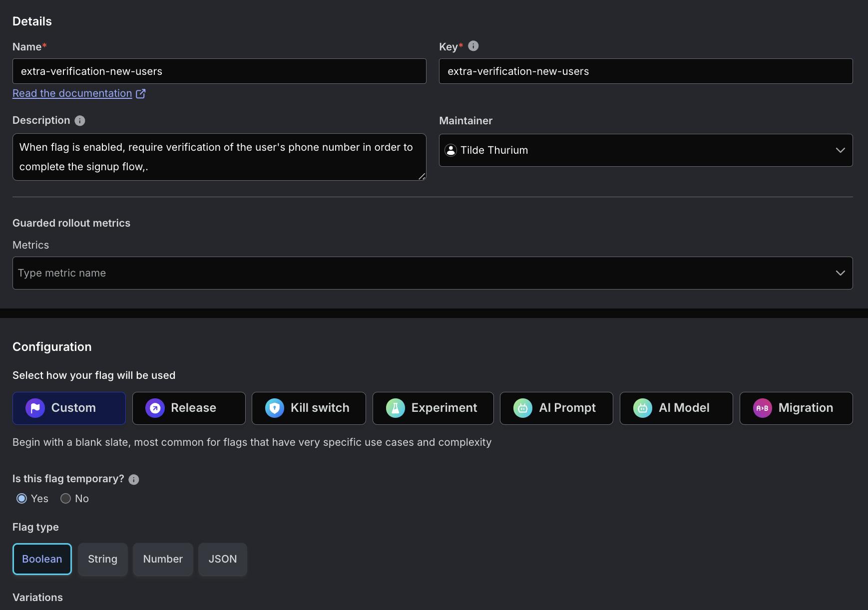
Task: Click the Variations heading
Action: coord(37,598)
